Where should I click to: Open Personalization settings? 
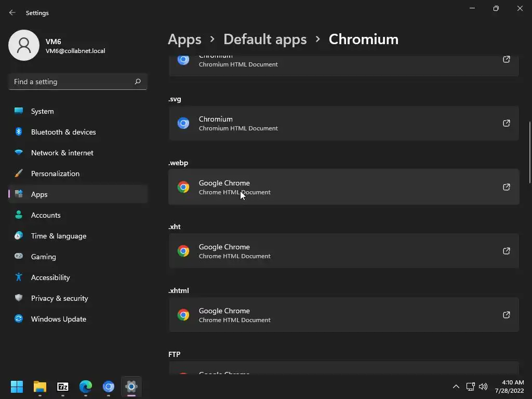[78, 174]
